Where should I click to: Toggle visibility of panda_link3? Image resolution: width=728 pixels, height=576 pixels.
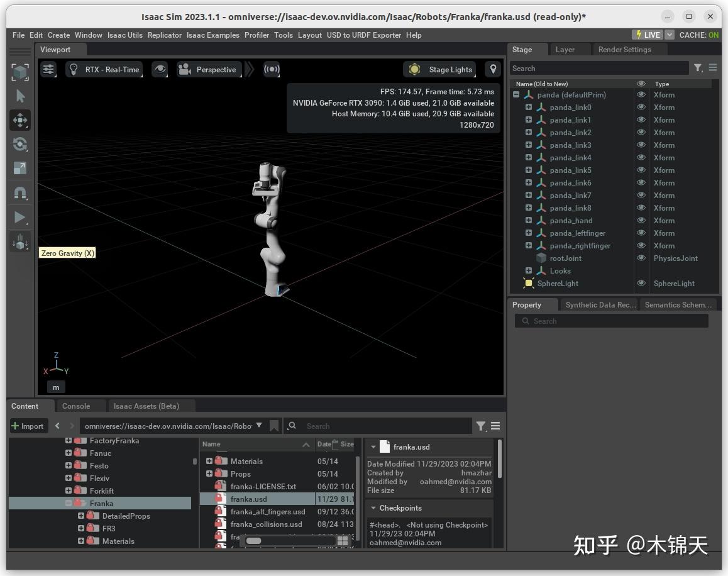(641, 145)
